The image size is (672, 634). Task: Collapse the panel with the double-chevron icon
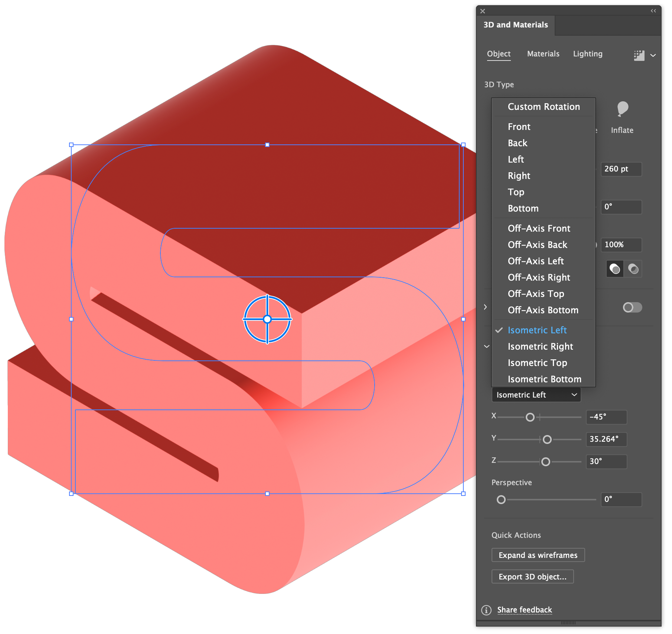653,11
